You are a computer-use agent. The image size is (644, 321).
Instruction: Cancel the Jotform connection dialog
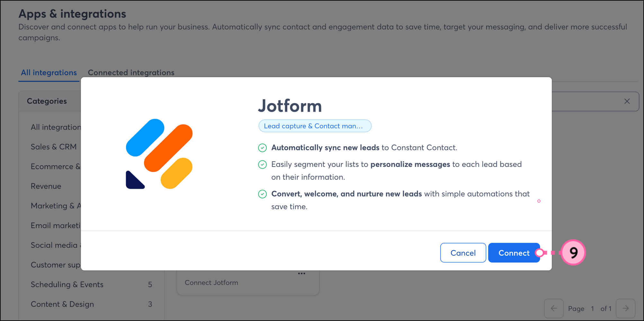point(463,253)
